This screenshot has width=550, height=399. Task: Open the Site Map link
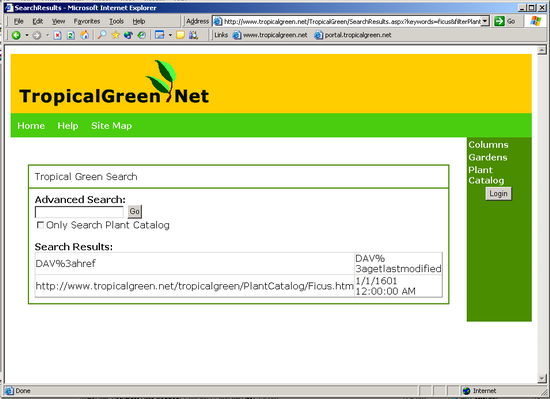(x=111, y=126)
